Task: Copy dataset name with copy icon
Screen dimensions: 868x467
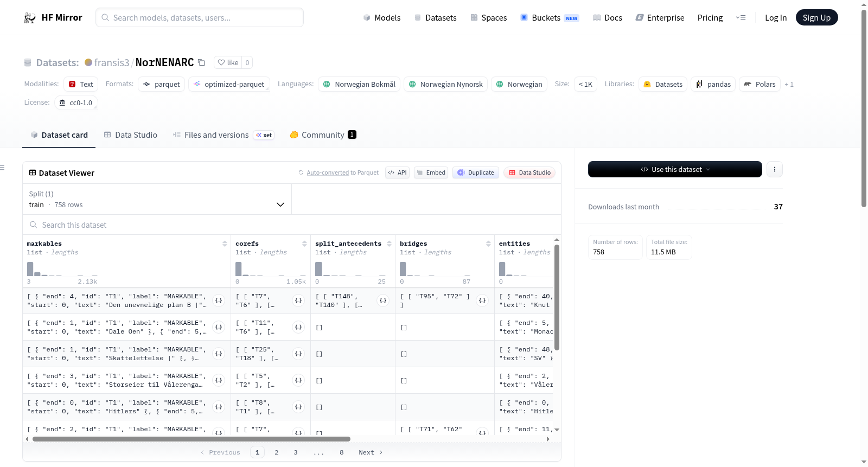Action: point(201,62)
